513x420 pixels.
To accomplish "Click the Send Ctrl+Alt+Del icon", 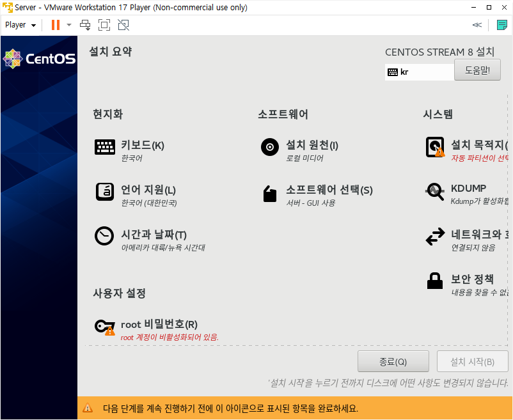I will pos(85,25).
